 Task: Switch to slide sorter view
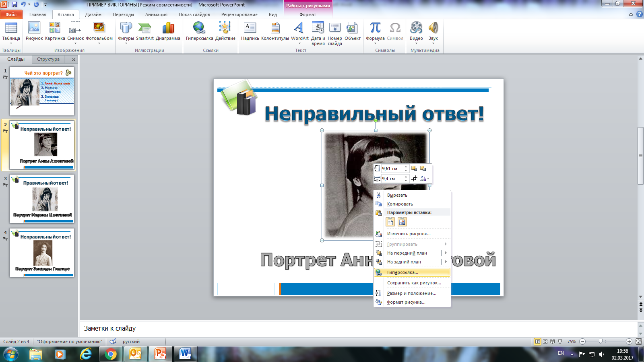(x=545, y=341)
